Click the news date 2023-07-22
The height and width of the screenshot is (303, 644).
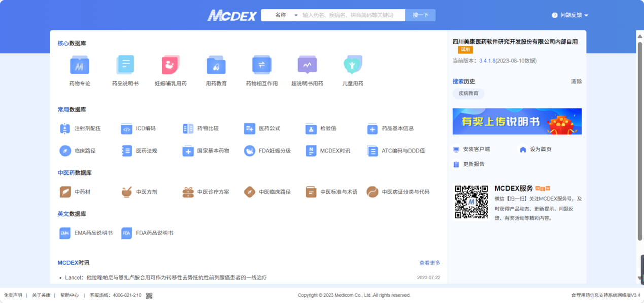(429, 278)
